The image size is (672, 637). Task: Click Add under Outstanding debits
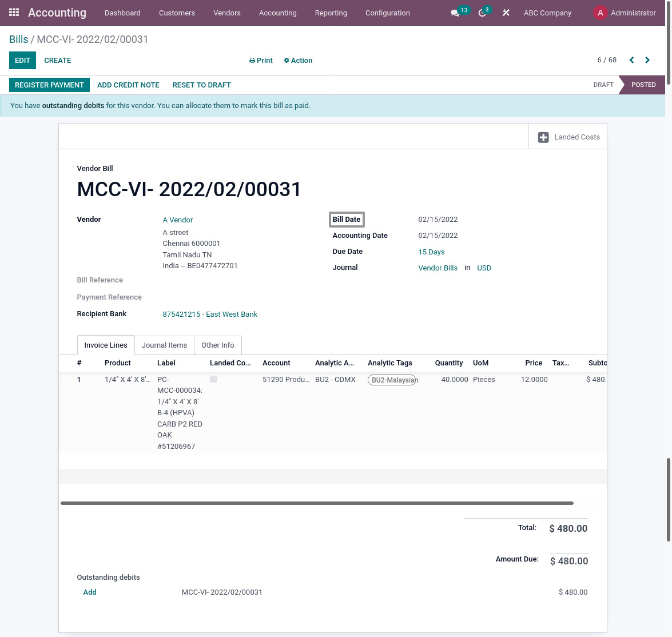[90, 592]
